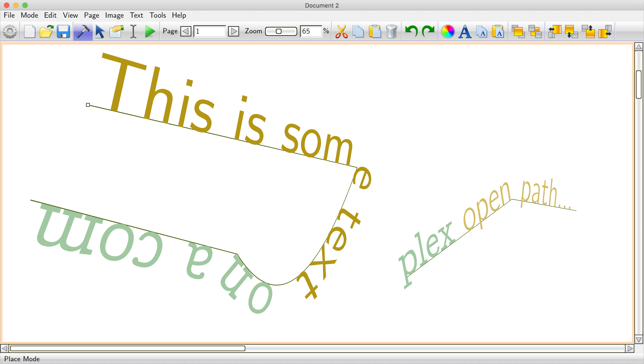Open the Help menu
This screenshot has width=644, height=364.
coord(179,15)
